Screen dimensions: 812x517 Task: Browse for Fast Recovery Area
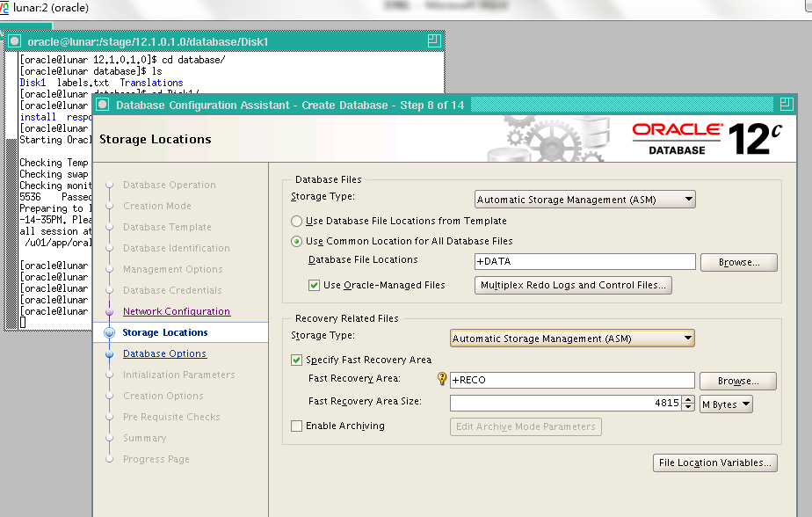point(738,381)
